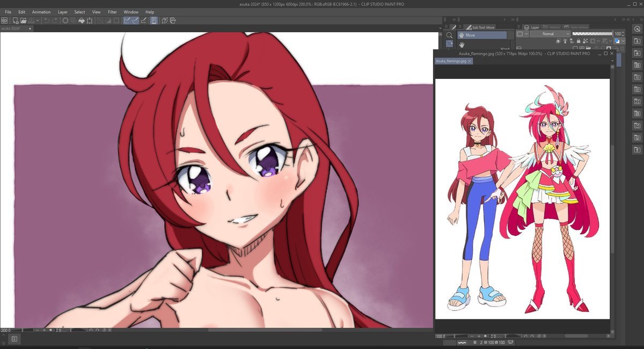644x349 pixels.
Task: Switch to the Asuka_flamingo.jpg tab
Action: [450, 61]
